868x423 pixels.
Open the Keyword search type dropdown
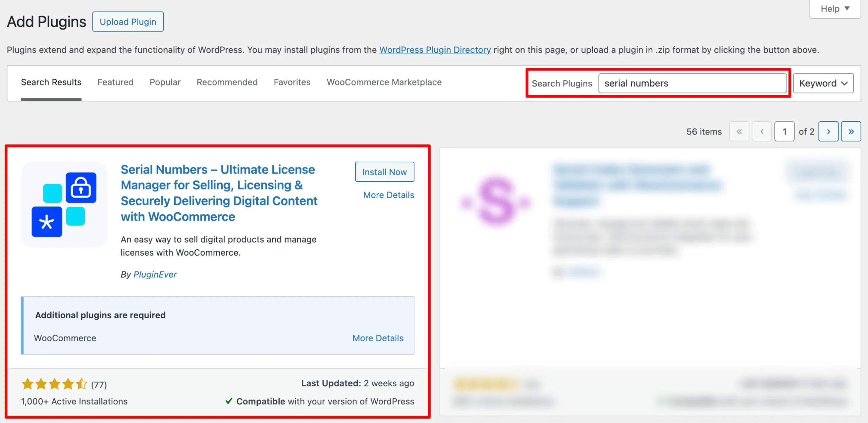pos(823,83)
